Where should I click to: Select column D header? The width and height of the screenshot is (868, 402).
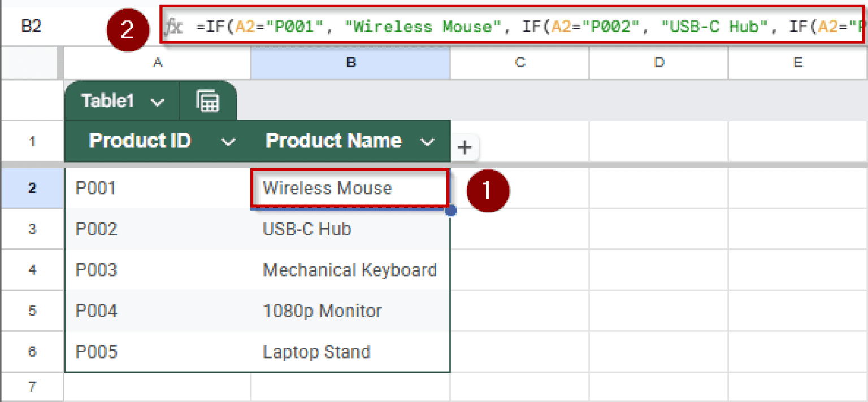click(x=659, y=63)
